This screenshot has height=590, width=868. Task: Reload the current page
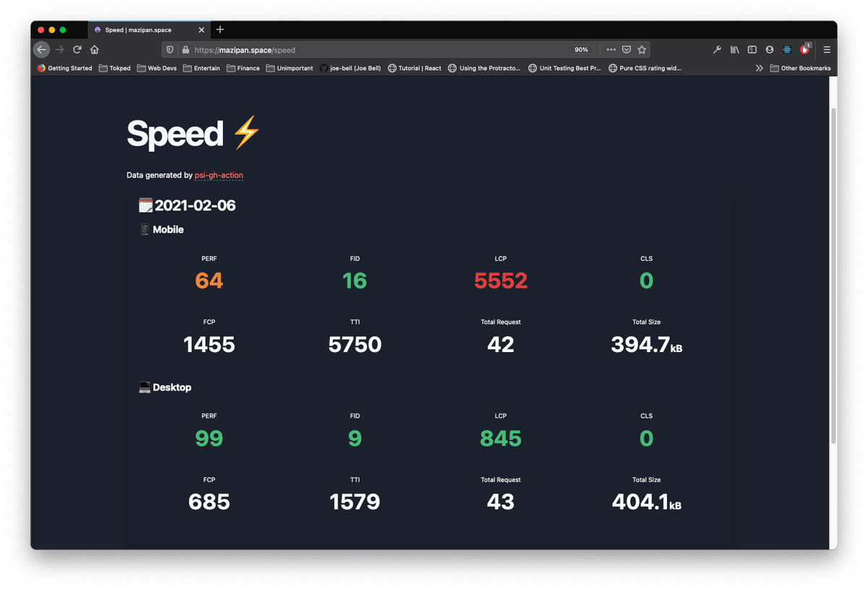pos(77,50)
